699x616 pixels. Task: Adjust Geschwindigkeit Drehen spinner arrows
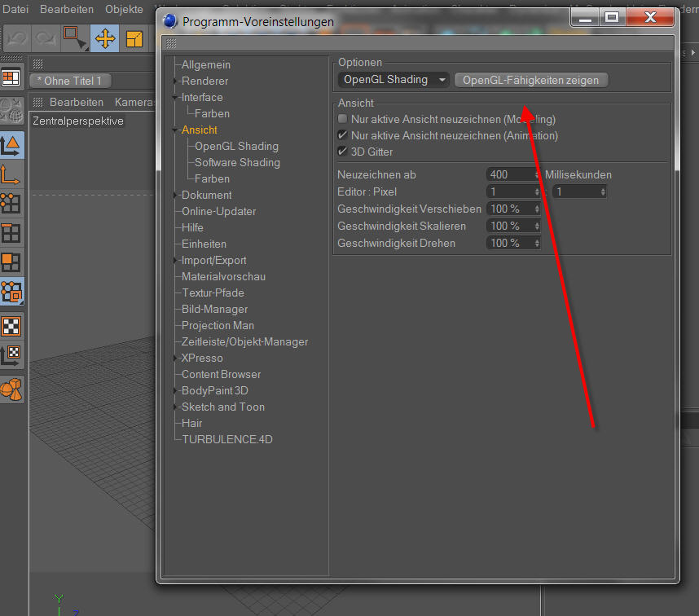(537, 243)
